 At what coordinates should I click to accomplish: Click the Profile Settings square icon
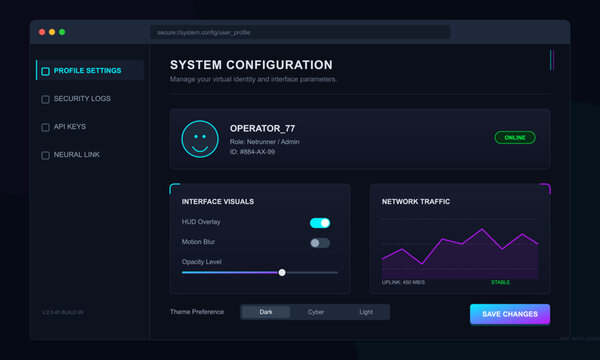click(45, 71)
